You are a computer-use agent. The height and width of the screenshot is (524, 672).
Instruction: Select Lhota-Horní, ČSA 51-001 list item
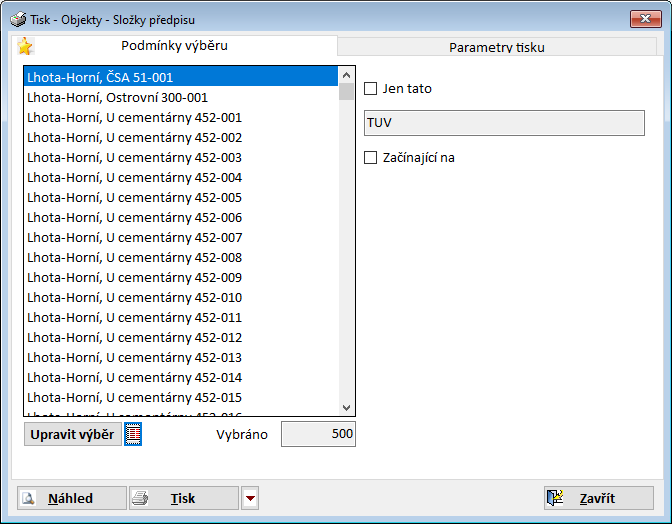(100, 77)
